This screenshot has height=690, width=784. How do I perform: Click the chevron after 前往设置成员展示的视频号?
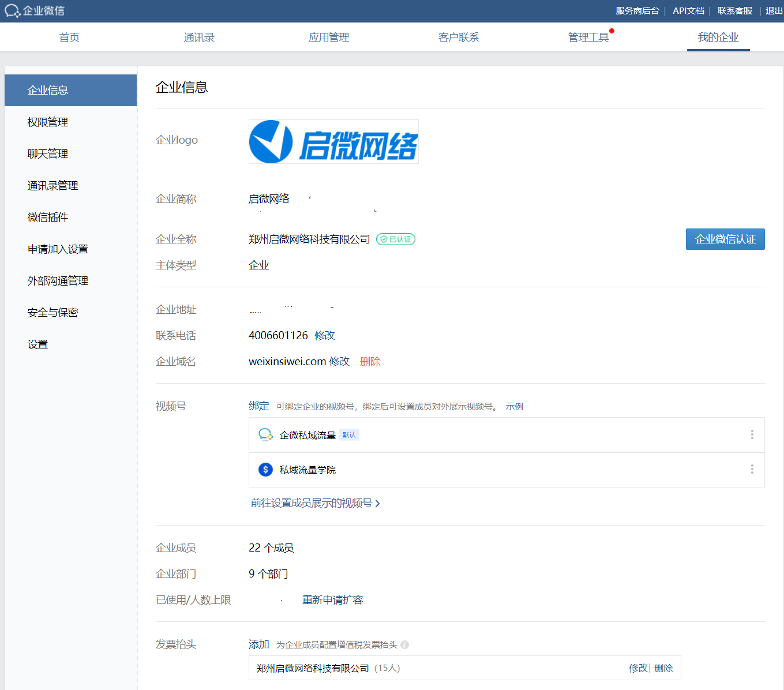pyautogui.click(x=377, y=504)
